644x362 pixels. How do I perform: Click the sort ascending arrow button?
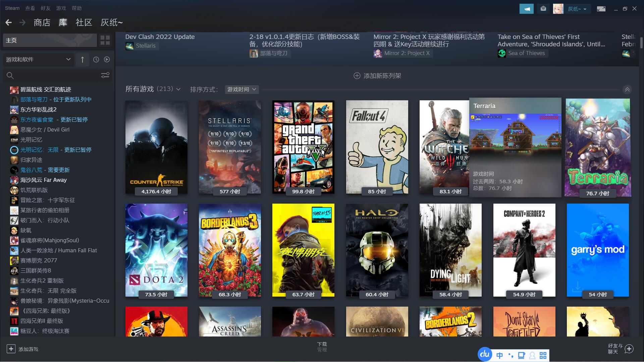(x=83, y=59)
